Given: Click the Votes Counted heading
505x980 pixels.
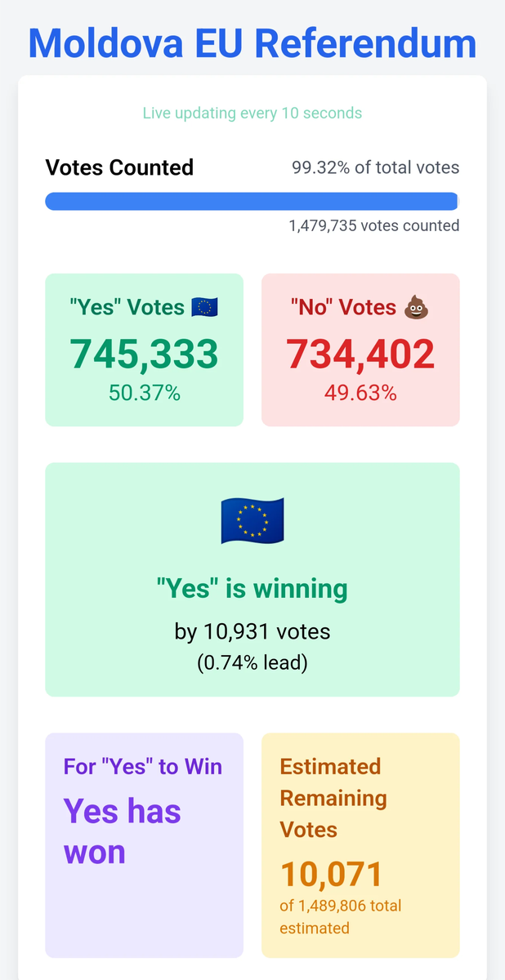Looking at the screenshot, I should point(119,167).
